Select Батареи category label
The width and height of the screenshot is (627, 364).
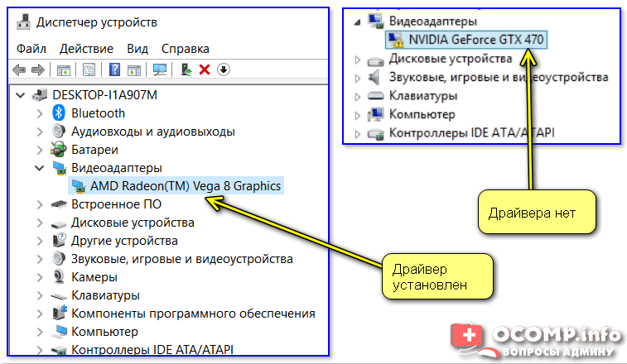tap(94, 150)
